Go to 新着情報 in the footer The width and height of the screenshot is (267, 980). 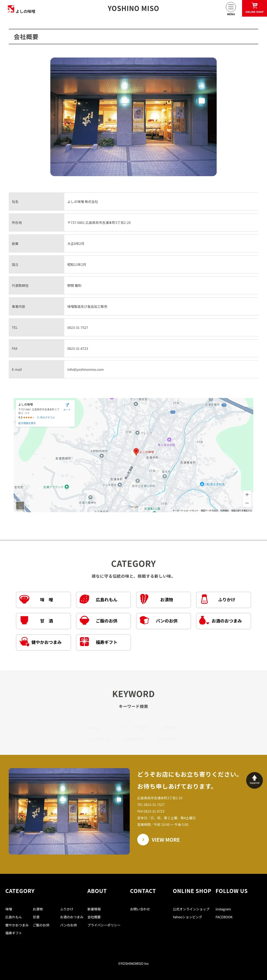pyautogui.click(x=94, y=909)
